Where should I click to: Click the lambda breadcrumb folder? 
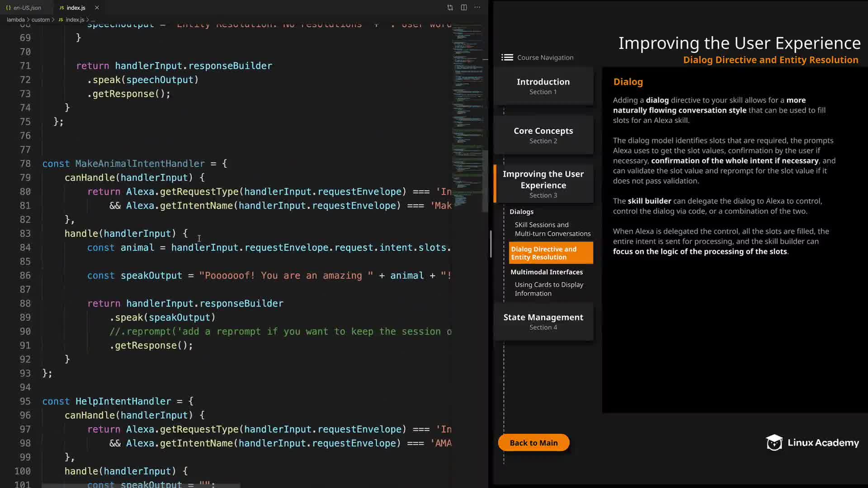[x=15, y=20]
